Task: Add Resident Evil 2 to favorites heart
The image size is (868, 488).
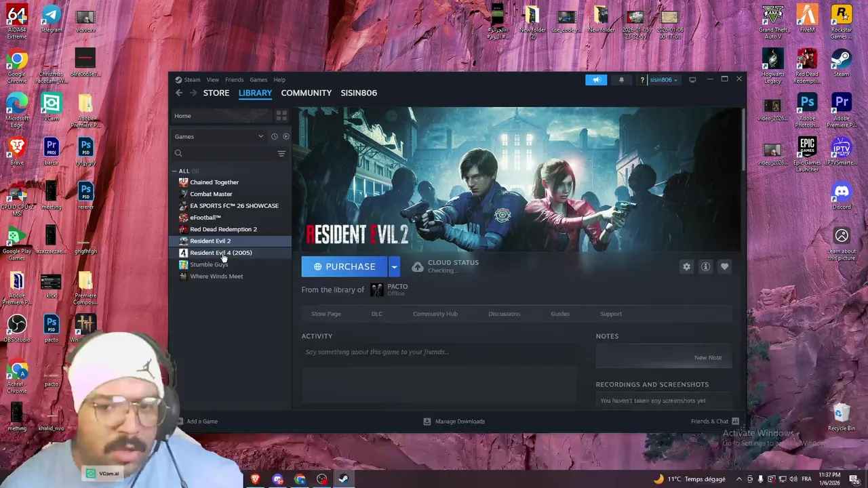Action: click(x=724, y=267)
